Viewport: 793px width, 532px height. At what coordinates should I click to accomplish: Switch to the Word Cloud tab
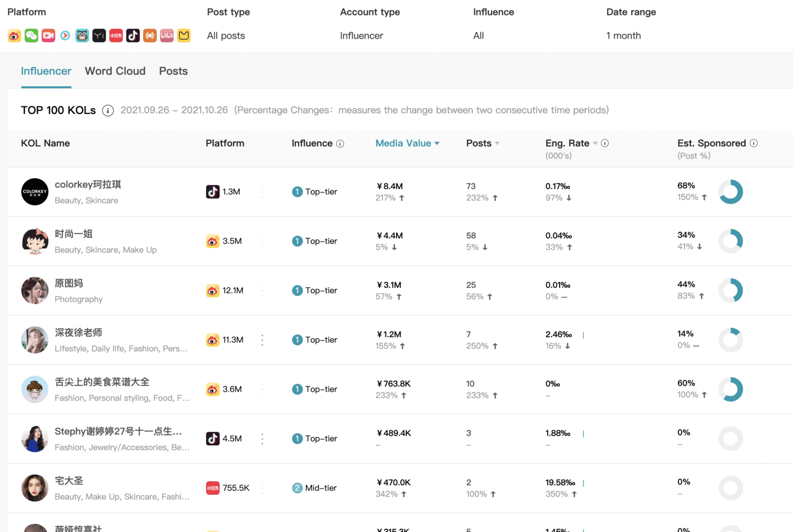(x=115, y=71)
